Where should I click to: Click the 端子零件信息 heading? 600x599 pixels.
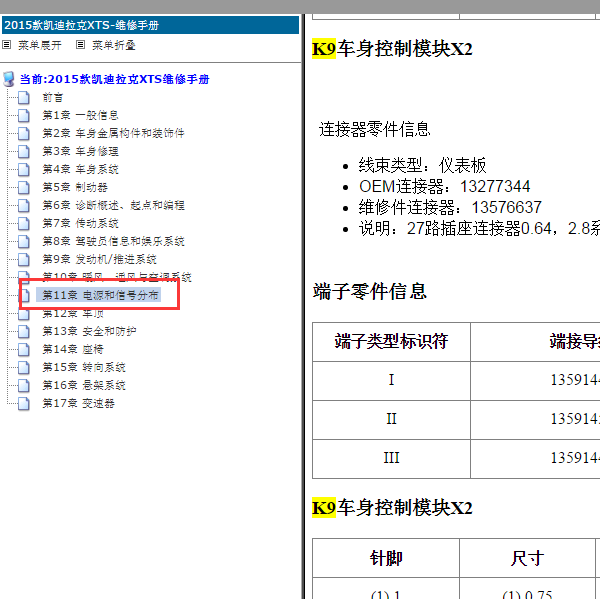[369, 291]
